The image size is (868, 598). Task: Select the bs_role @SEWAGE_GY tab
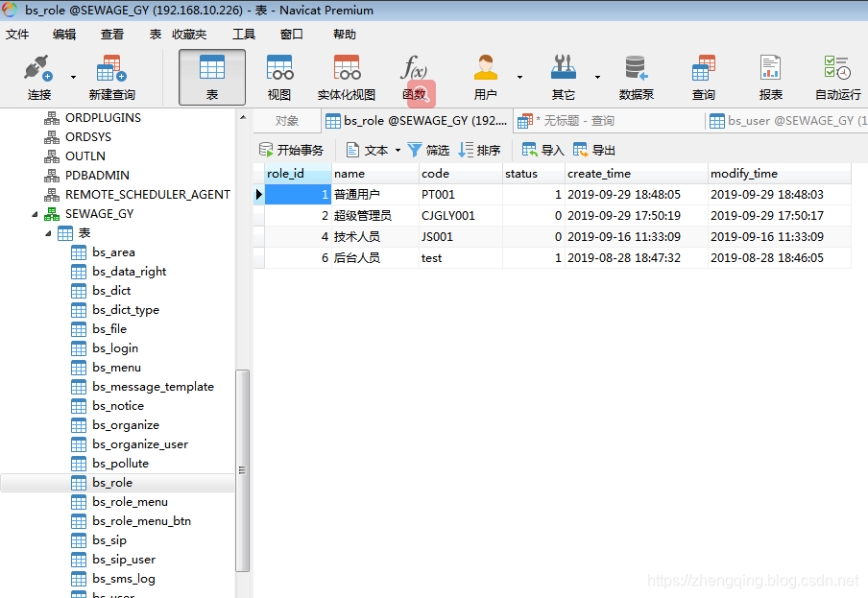coord(417,121)
